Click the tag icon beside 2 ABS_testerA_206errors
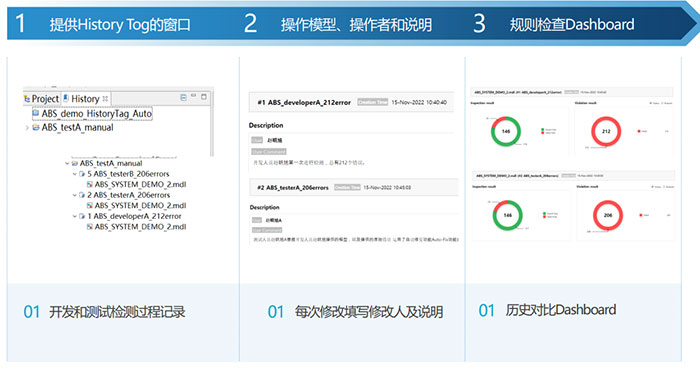Image resolution: width=700 pixels, height=368 pixels. [82, 195]
